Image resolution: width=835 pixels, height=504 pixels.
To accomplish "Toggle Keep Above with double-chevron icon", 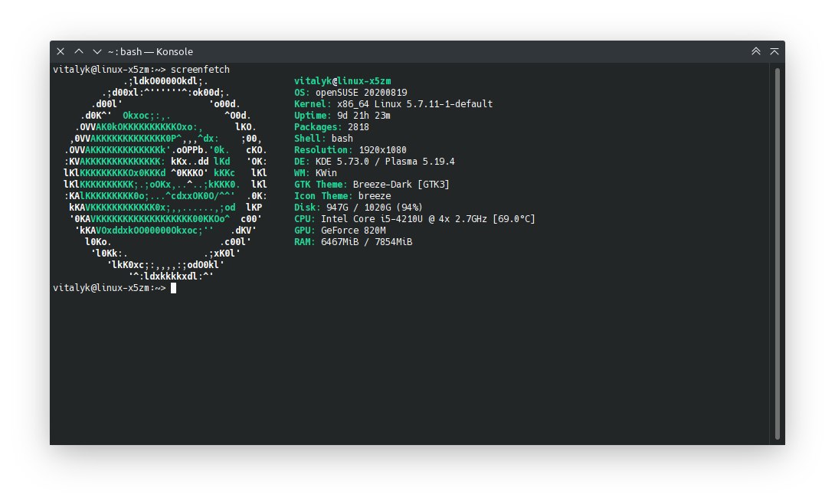I will (755, 51).
